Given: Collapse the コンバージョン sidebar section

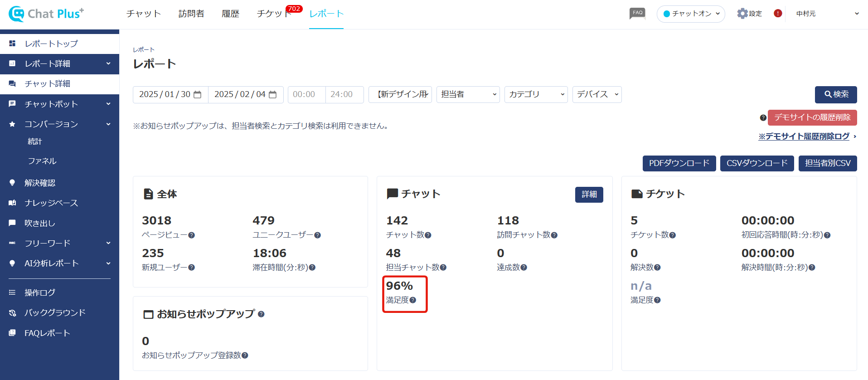Looking at the screenshot, I should coord(59,124).
